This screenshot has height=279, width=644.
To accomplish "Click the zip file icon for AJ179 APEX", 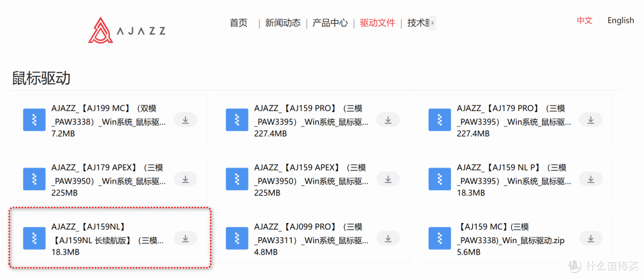I will (x=35, y=179).
